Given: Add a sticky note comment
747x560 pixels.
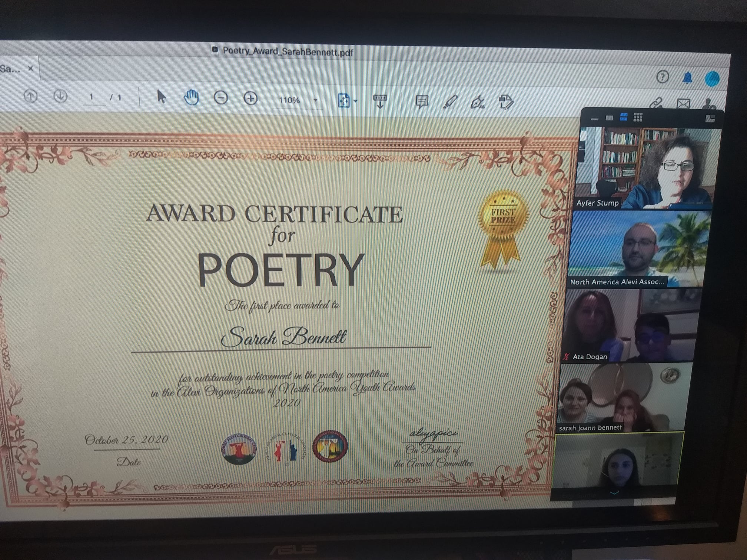Looking at the screenshot, I should (422, 101).
